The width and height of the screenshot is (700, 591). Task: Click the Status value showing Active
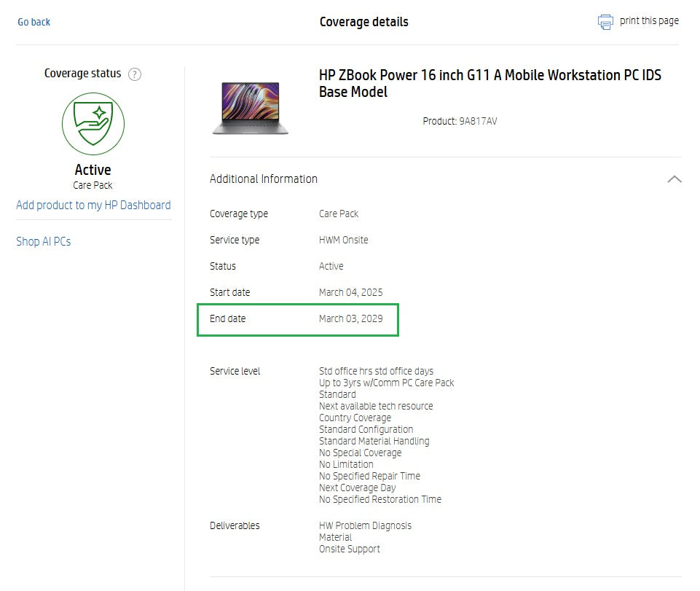pos(331,266)
